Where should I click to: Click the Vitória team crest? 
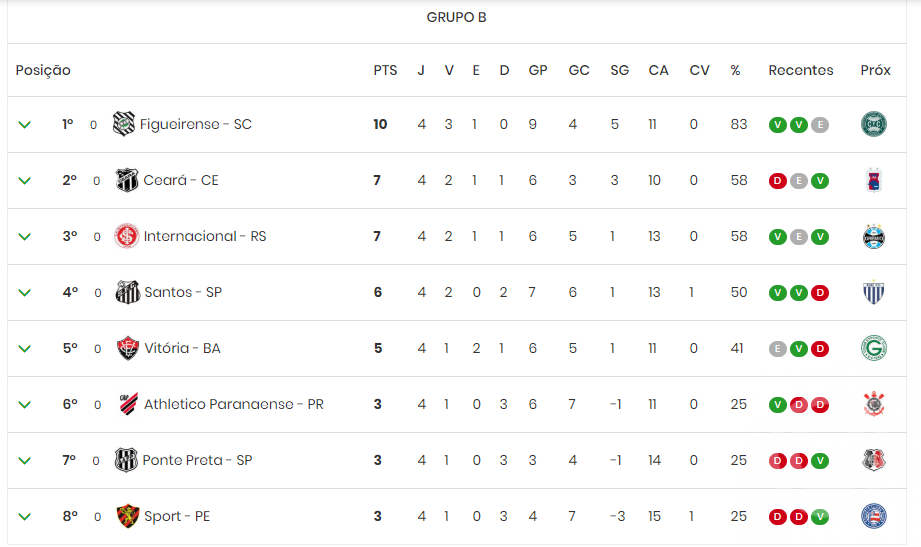tap(127, 348)
